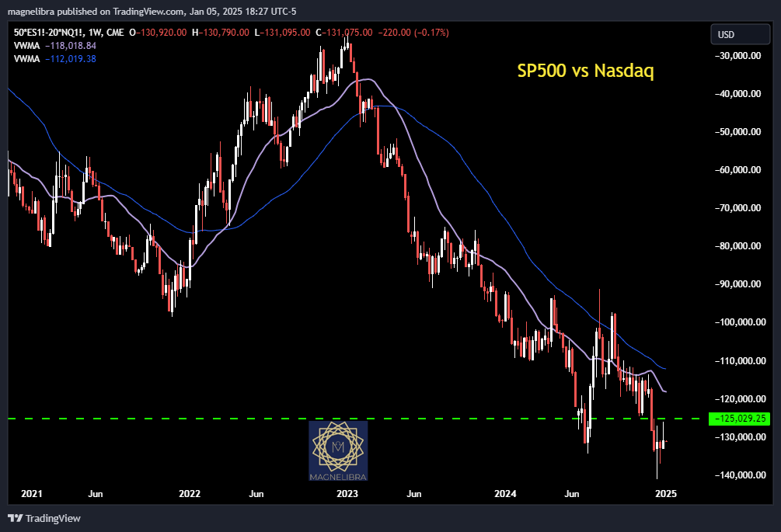Image resolution: width=781 pixels, height=532 pixels.
Task: Click the TradingView logo at bottom left
Action: point(44,518)
